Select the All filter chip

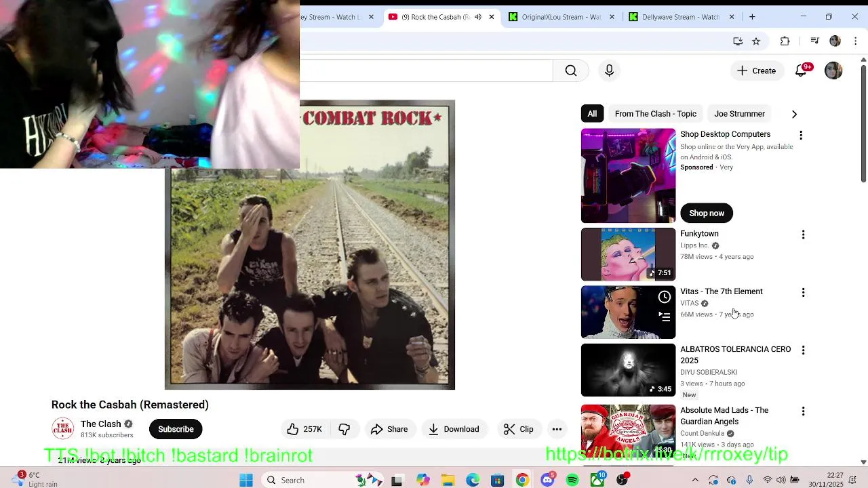click(592, 114)
